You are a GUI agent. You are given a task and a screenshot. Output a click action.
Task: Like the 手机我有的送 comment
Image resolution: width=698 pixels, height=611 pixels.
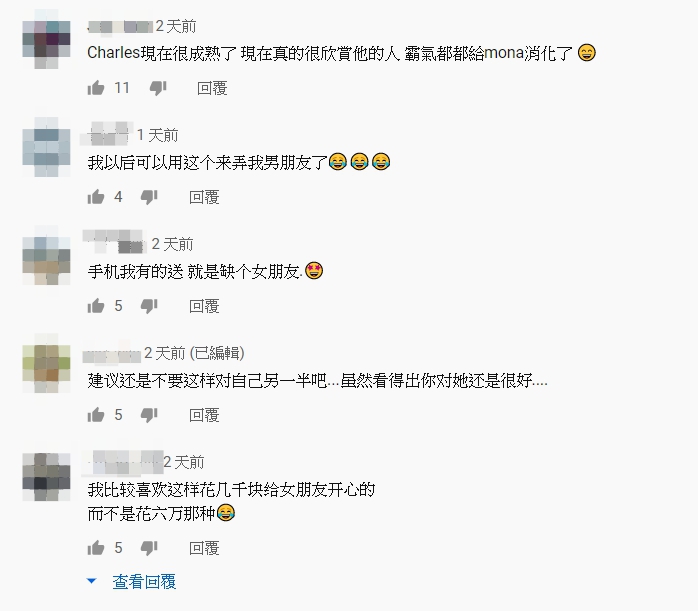point(96,306)
